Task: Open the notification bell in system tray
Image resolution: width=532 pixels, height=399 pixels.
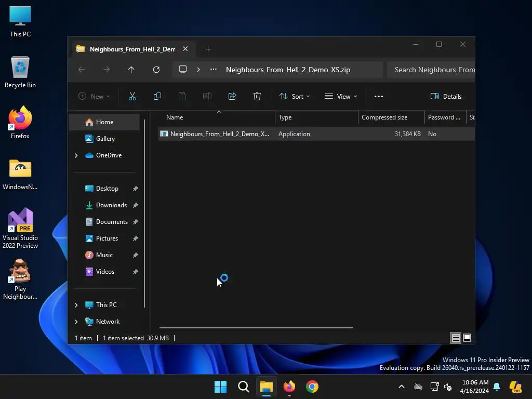Action: coord(497,387)
